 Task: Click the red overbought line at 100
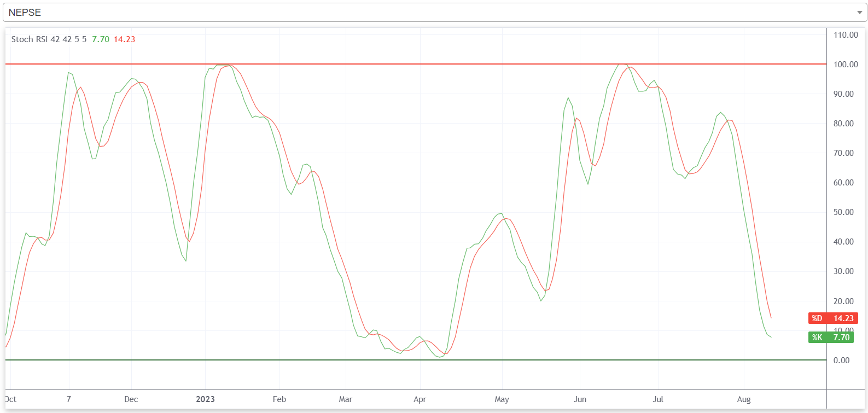[383, 64]
